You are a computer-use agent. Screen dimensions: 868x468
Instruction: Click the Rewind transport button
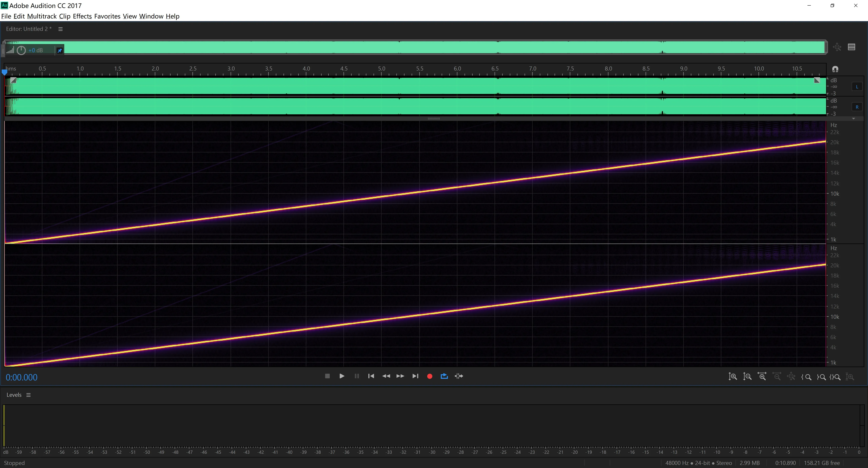tap(386, 376)
